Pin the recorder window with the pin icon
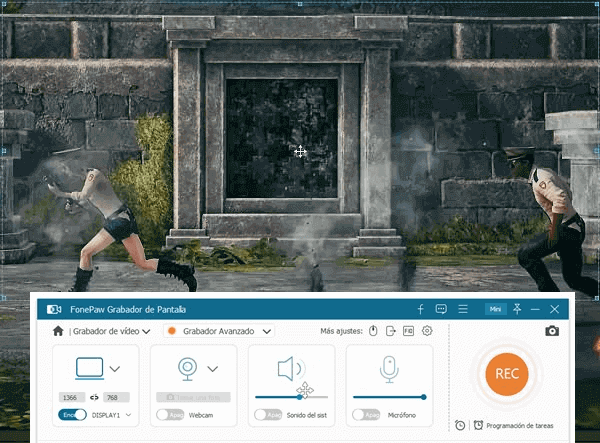The width and height of the screenshot is (600, 443). tap(517, 309)
